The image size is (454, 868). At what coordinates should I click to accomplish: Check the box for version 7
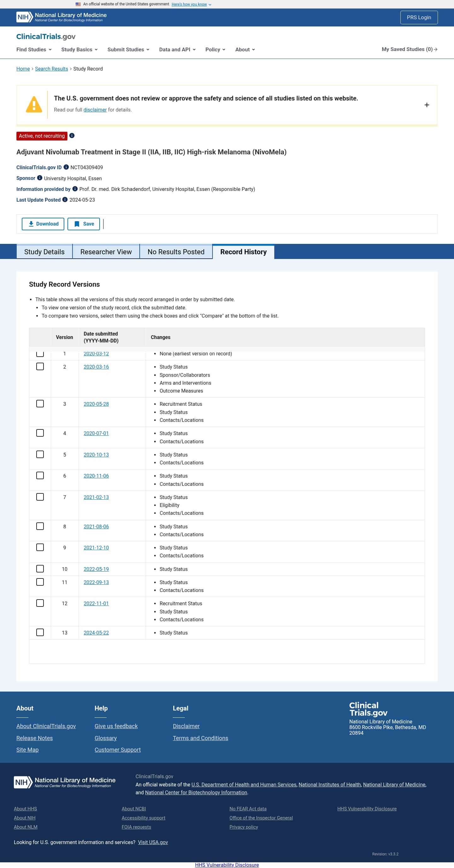click(40, 497)
